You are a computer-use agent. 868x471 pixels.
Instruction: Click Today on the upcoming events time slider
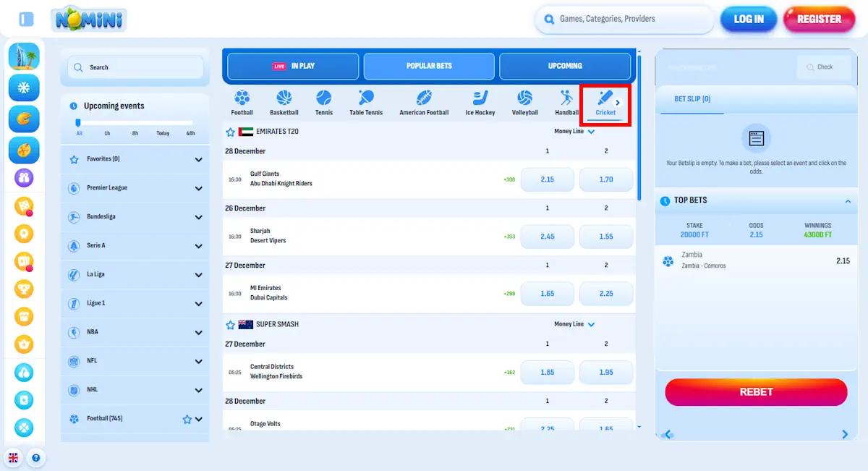tap(162, 134)
